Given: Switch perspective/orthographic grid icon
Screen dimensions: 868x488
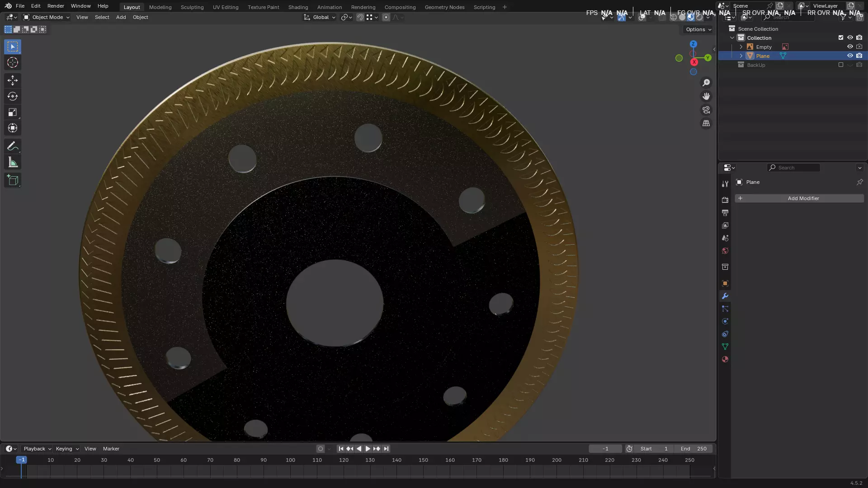Looking at the screenshot, I should [706, 123].
